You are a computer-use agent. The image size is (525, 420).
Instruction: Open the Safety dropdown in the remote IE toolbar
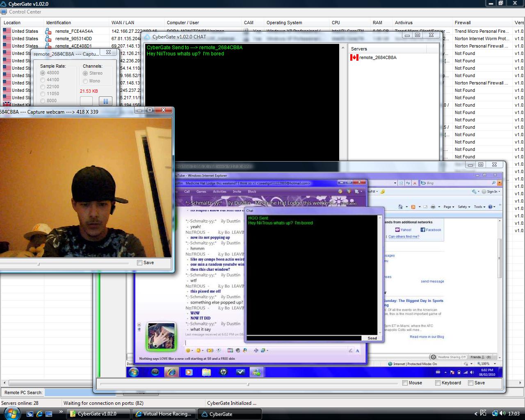tap(463, 207)
